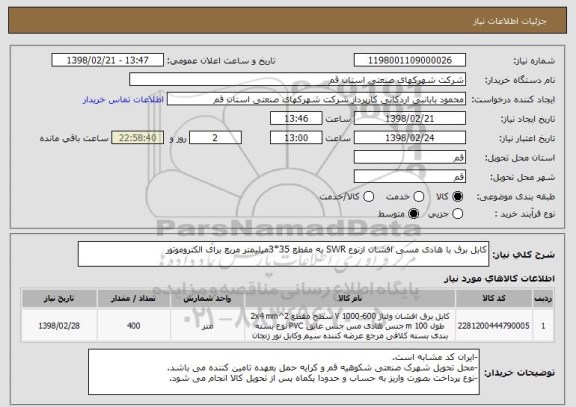Click the validity date field 1398/02/24
576x407 pixels.
point(410,138)
